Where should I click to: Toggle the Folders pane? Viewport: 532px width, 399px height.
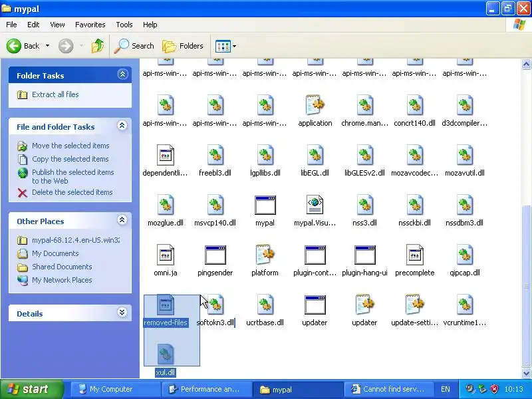click(x=183, y=46)
